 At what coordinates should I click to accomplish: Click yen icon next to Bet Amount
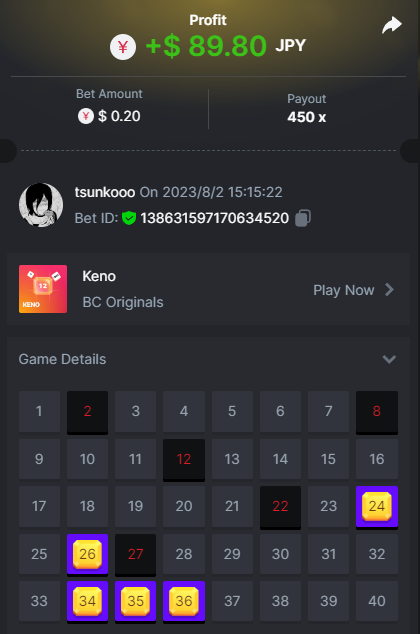[x=86, y=116]
